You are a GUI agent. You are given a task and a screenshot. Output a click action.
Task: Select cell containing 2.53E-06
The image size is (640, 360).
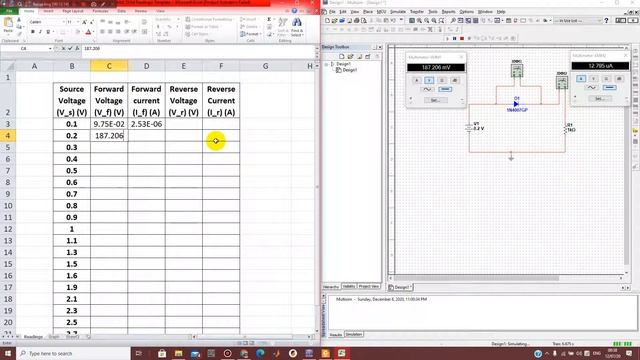pos(146,124)
